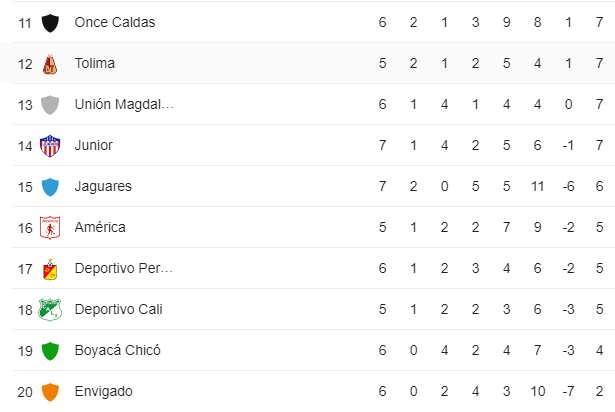The width and height of the screenshot is (615, 412).
Task: Select the América team name
Action: click(100, 227)
